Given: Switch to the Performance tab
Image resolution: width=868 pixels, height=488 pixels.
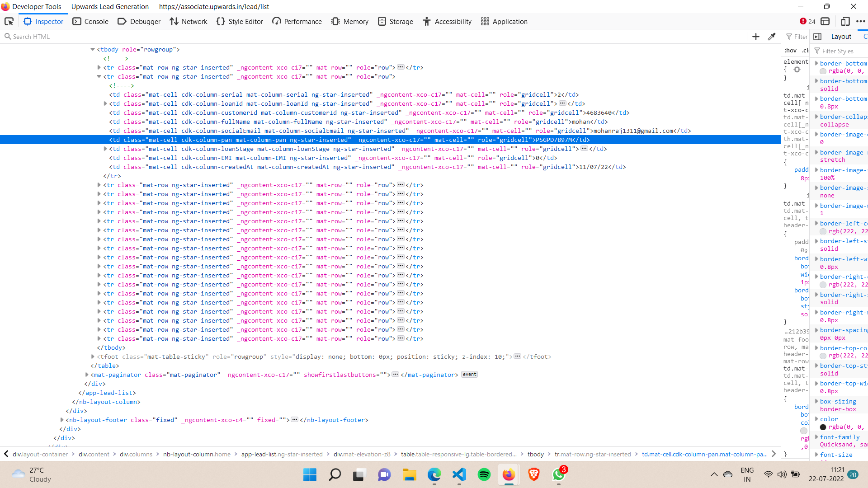Looking at the screenshot, I should click(x=297, y=21).
